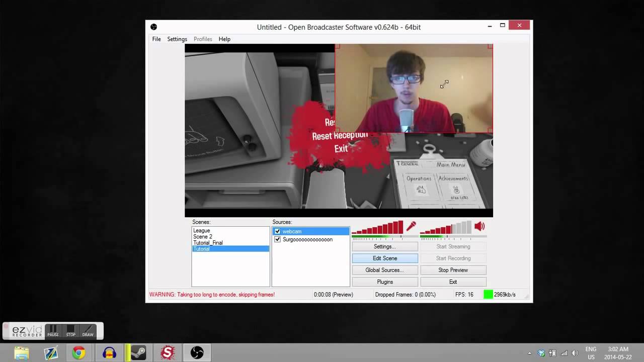The height and width of the screenshot is (362, 644).
Task: Click the bottom-right webcam resize handle
Action: pyautogui.click(x=491, y=131)
